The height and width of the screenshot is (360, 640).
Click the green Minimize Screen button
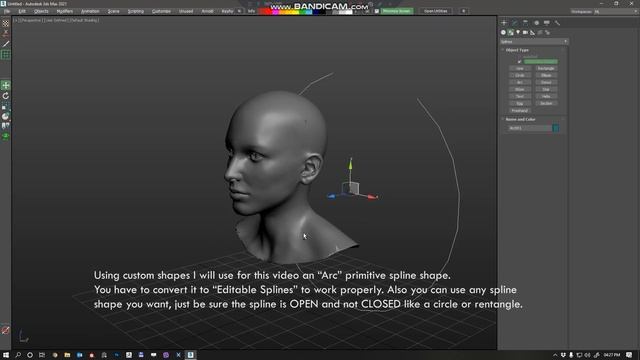point(396,11)
